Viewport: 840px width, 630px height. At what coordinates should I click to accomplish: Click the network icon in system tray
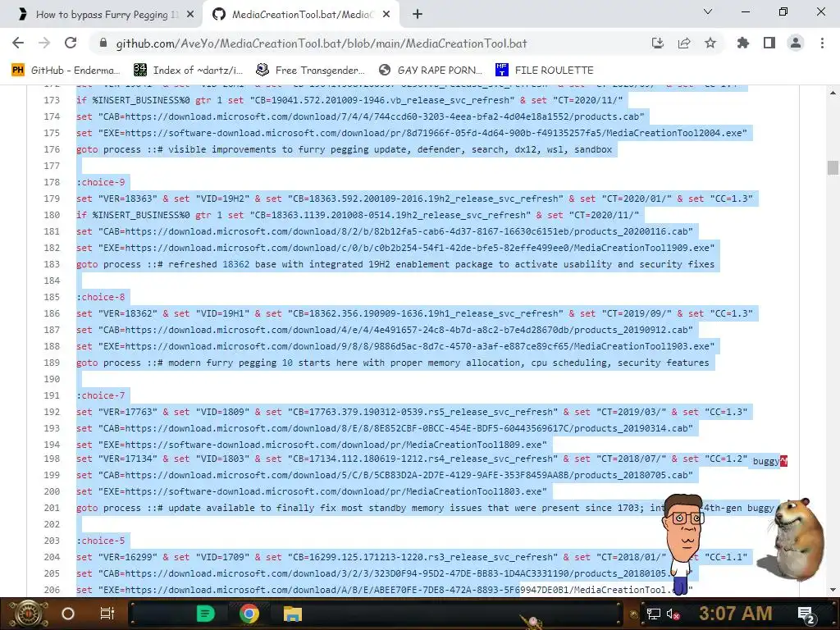coord(654,614)
